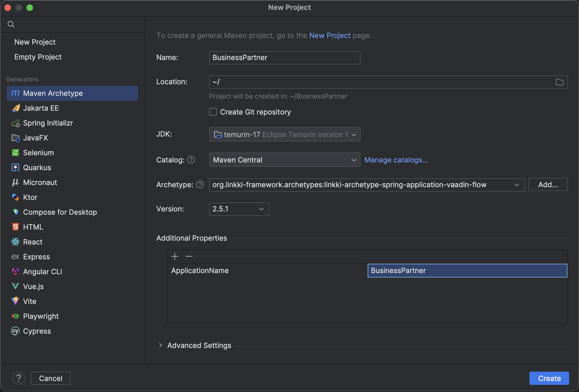
Task: Open the Archetype selection dropdown
Action: (367, 184)
